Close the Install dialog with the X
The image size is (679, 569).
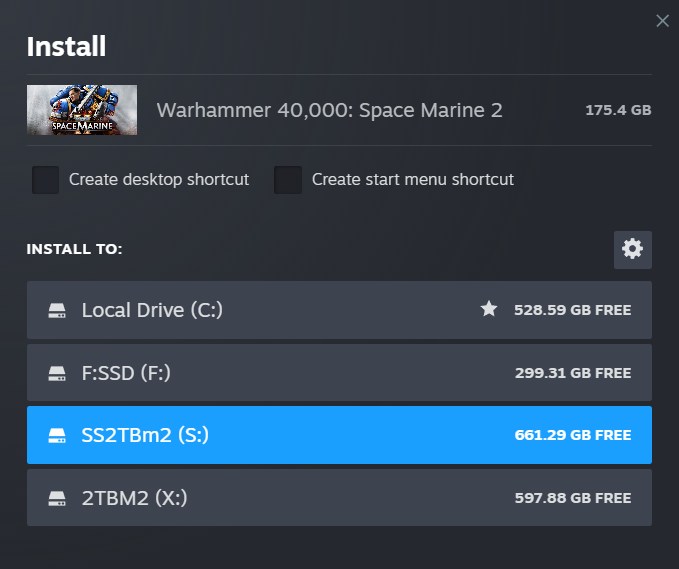pyautogui.click(x=662, y=21)
